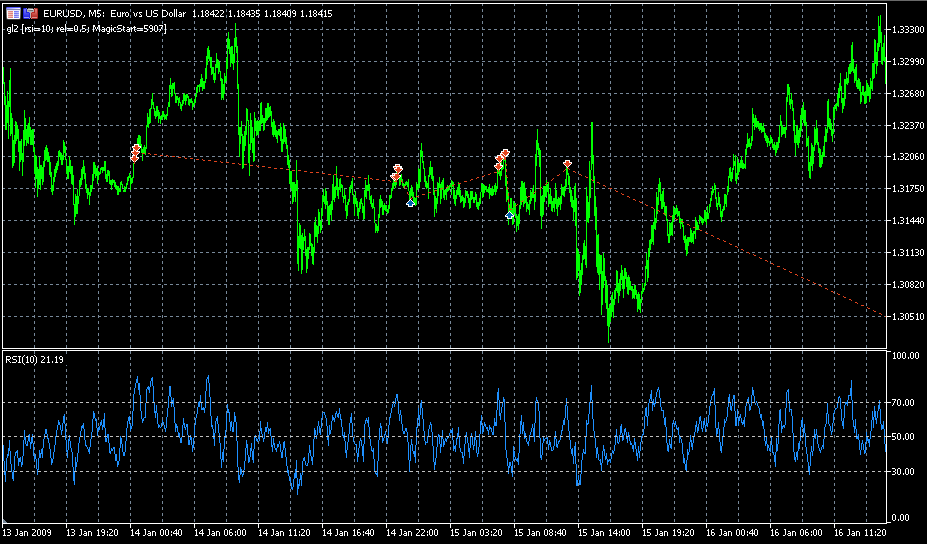The height and width of the screenshot is (544, 927).
Task: Select the blue close arrow near 15 Jan 03:20
Action: (x=510, y=215)
